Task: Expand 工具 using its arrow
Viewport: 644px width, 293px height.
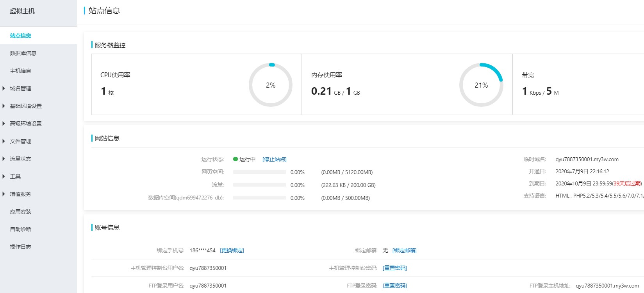Action: pos(4,176)
